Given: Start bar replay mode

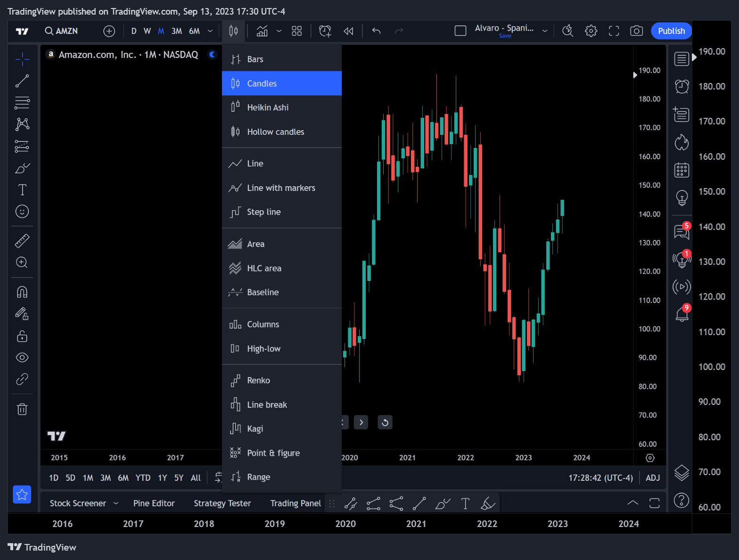Looking at the screenshot, I should (348, 31).
